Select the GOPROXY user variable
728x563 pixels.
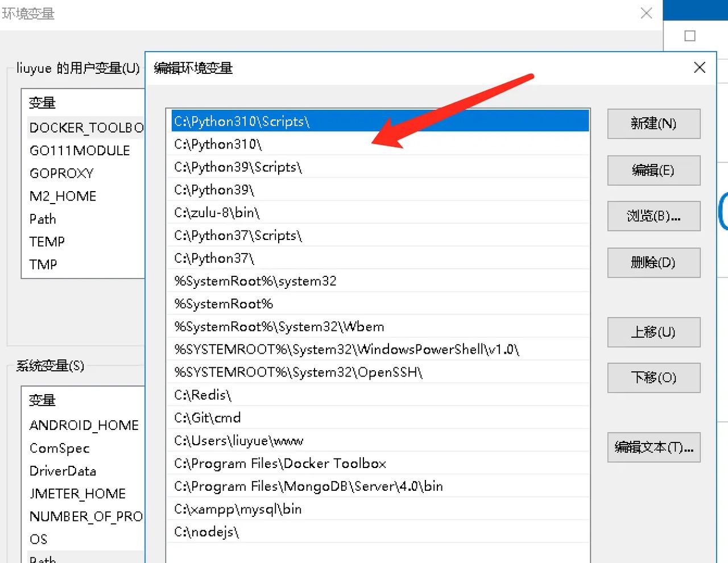point(61,173)
